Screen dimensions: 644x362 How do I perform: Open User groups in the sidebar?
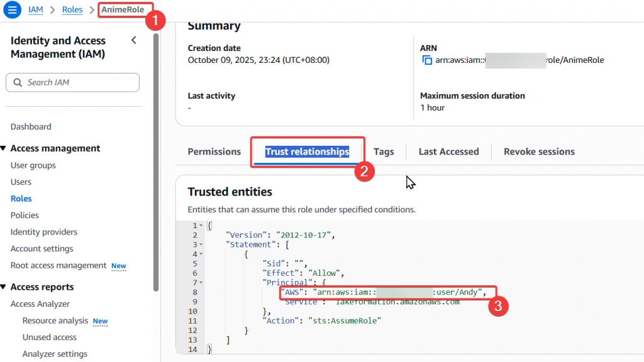(x=33, y=165)
